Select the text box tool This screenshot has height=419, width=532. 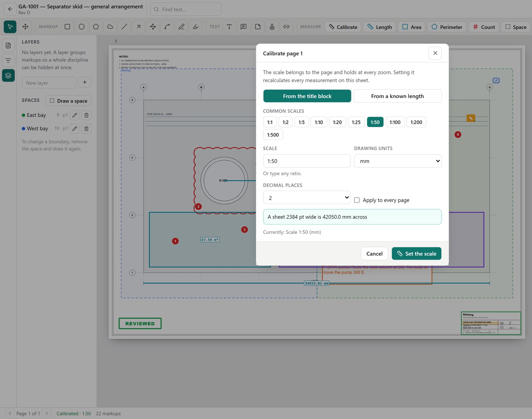pyautogui.click(x=229, y=27)
